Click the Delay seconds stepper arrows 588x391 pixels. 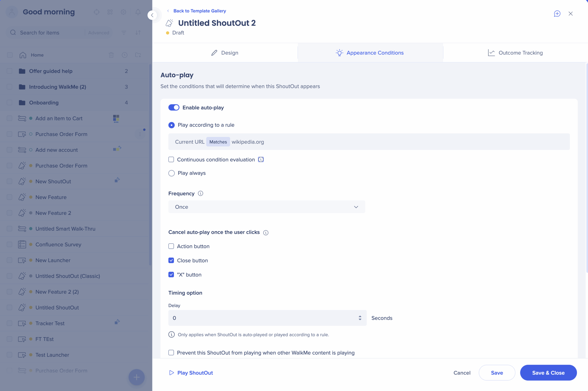360,318
